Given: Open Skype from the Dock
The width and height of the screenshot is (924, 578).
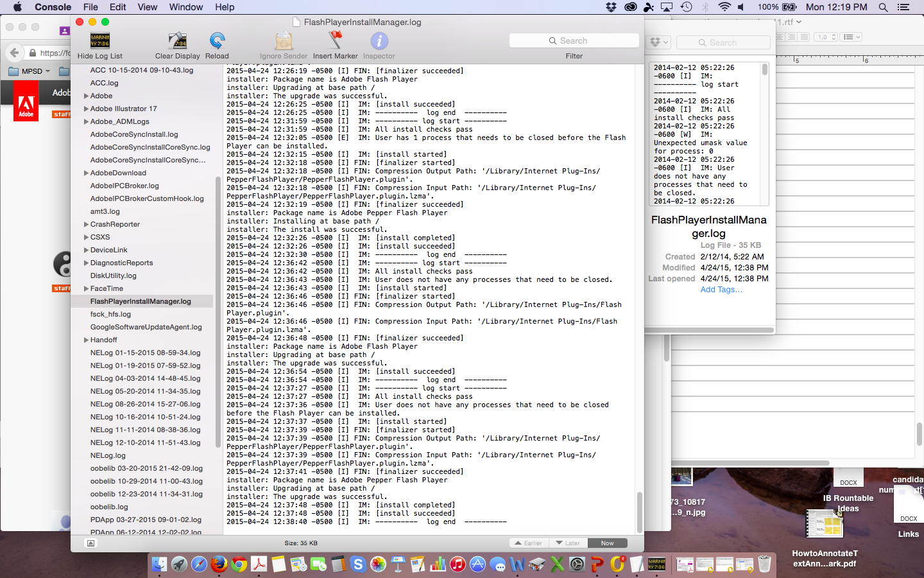Looking at the screenshot, I should [x=358, y=564].
